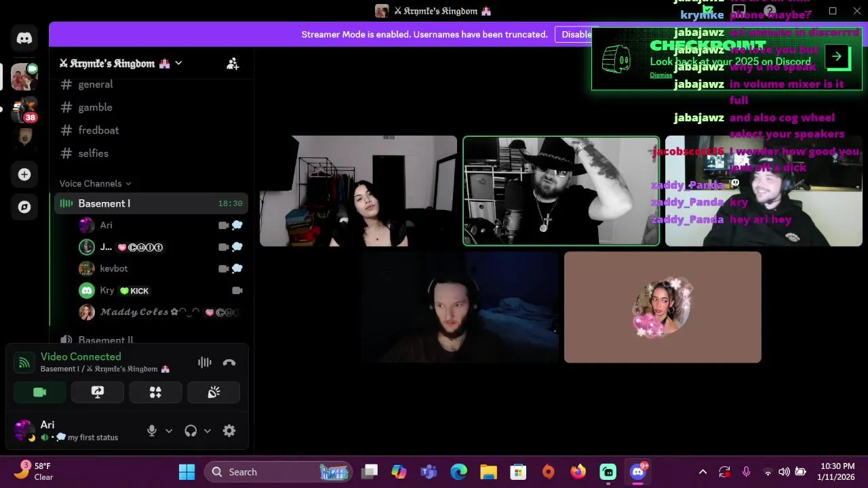Image resolution: width=868 pixels, height=488 pixels.
Task: Open tray volume control
Action: tap(784, 472)
